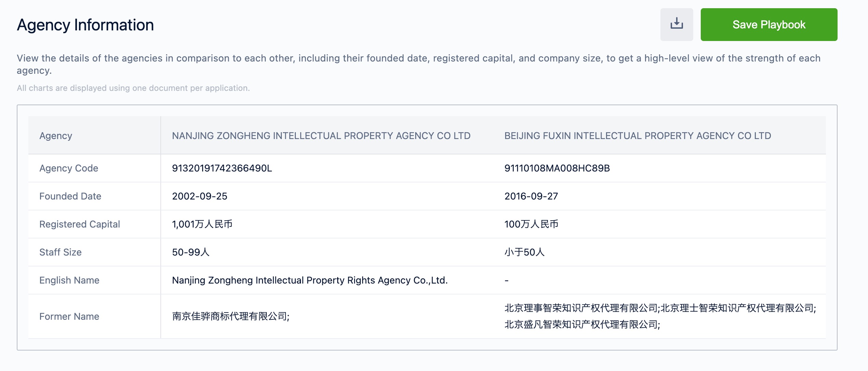
Task: Click the Registered Capital row label
Action: point(80,224)
